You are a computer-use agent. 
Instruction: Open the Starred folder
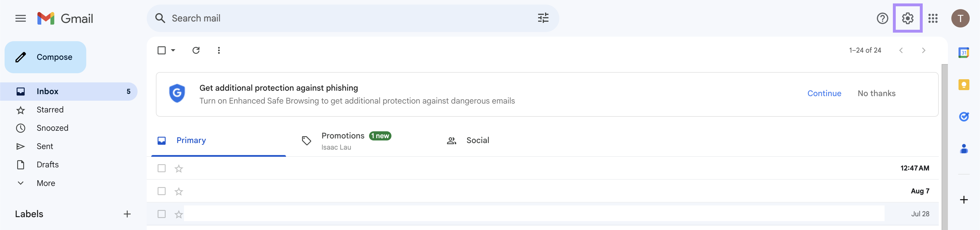69,110
